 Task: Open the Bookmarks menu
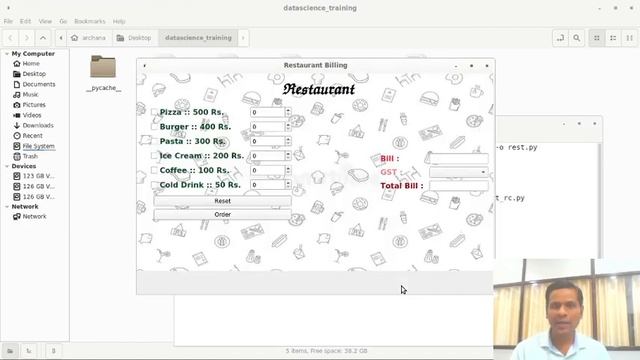90,21
